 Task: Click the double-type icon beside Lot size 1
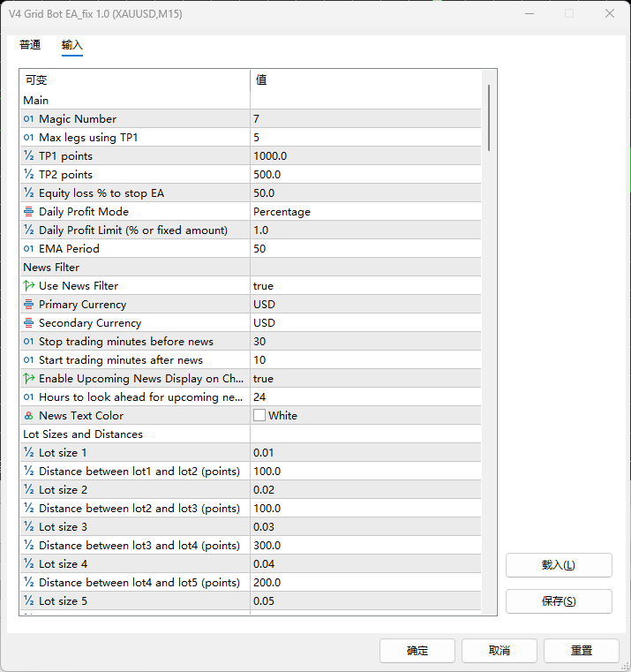click(x=28, y=453)
